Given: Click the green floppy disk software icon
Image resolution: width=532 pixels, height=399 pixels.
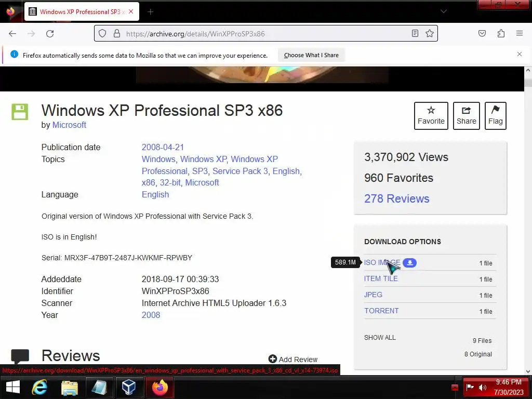Looking at the screenshot, I should (20, 112).
